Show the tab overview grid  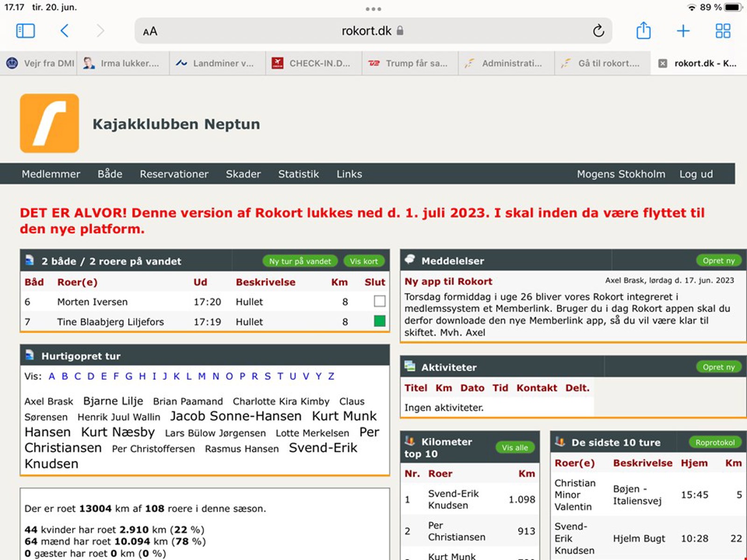click(x=723, y=31)
